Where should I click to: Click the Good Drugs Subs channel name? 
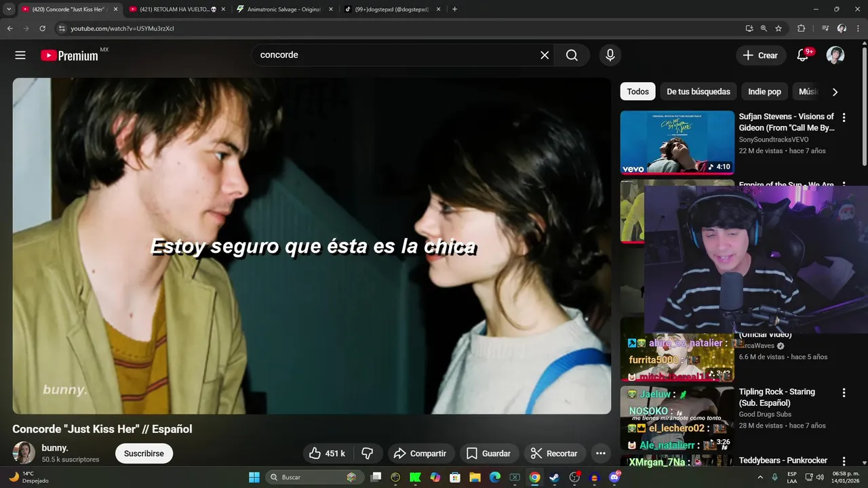tap(765, 414)
